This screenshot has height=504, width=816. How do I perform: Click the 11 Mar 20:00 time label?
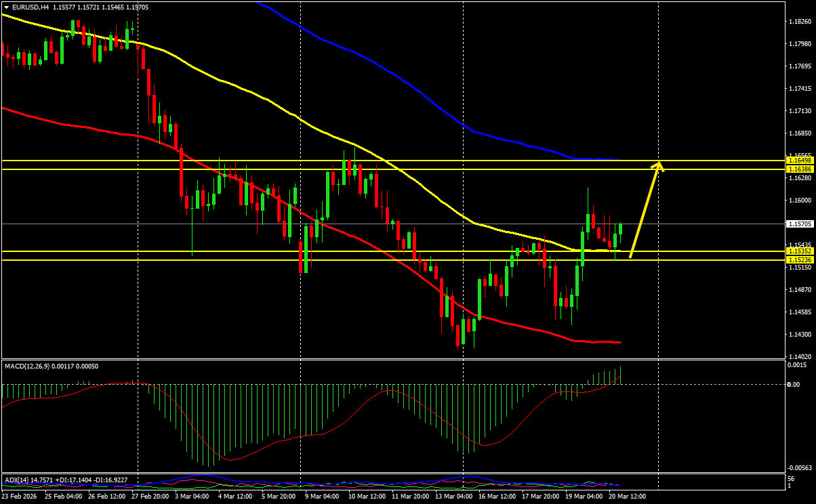tap(409, 497)
